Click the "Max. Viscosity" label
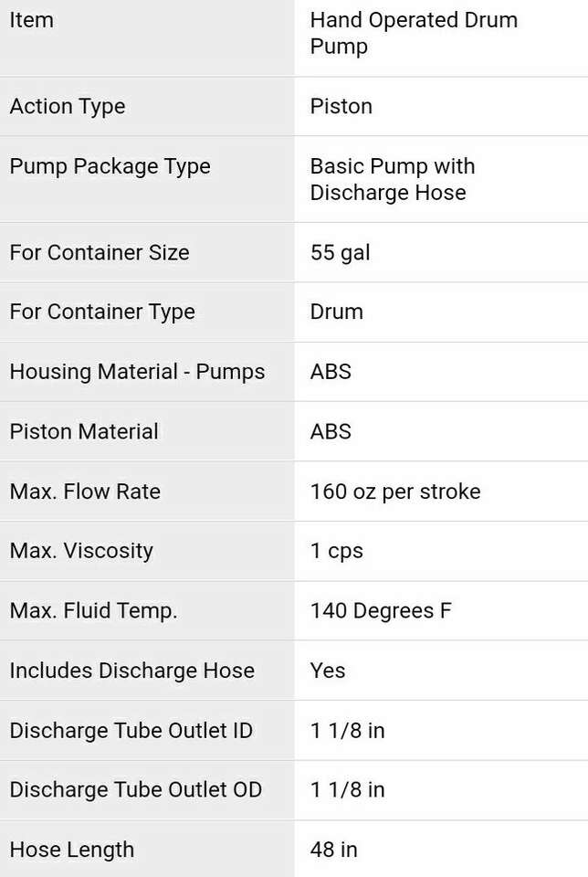This screenshot has width=588, height=877. [81, 551]
